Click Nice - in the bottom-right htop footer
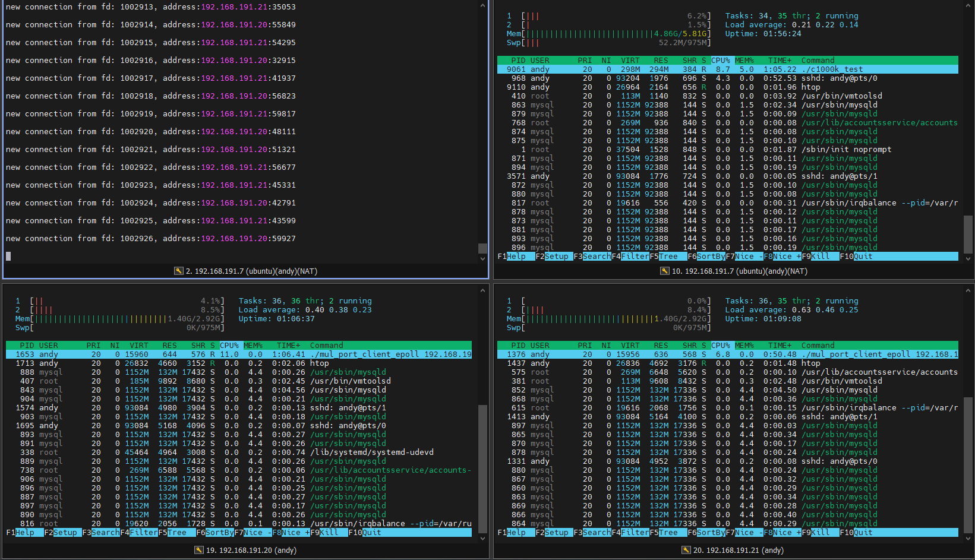 click(749, 533)
